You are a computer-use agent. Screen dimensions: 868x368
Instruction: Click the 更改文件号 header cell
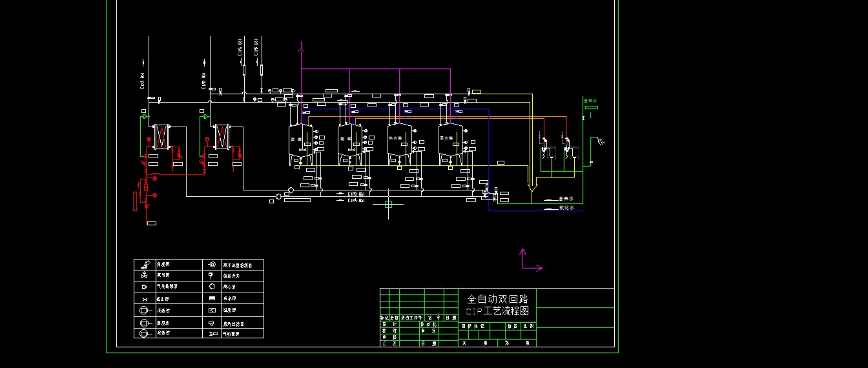pyautogui.click(x=411, y=318)
